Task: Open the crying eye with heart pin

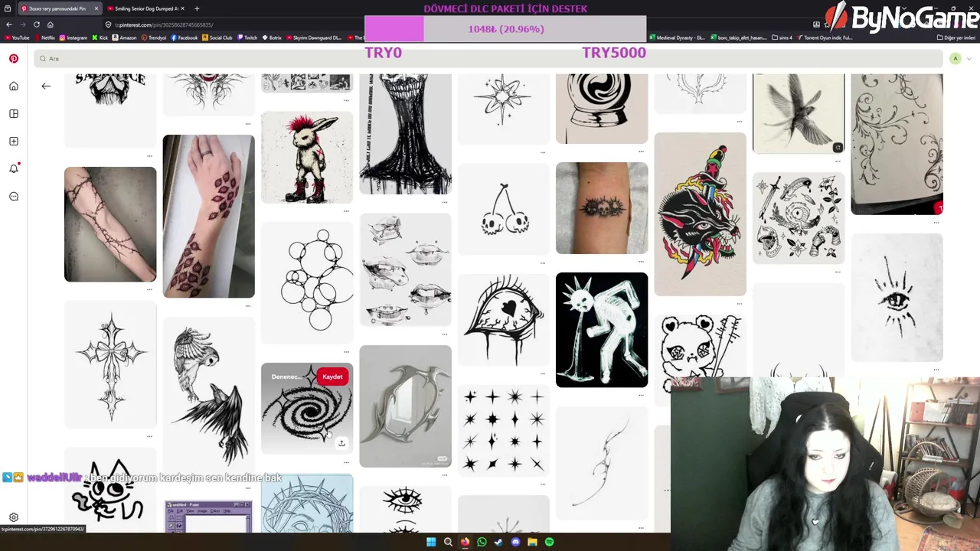Action: pyautogui.click(x=503, y=320)
